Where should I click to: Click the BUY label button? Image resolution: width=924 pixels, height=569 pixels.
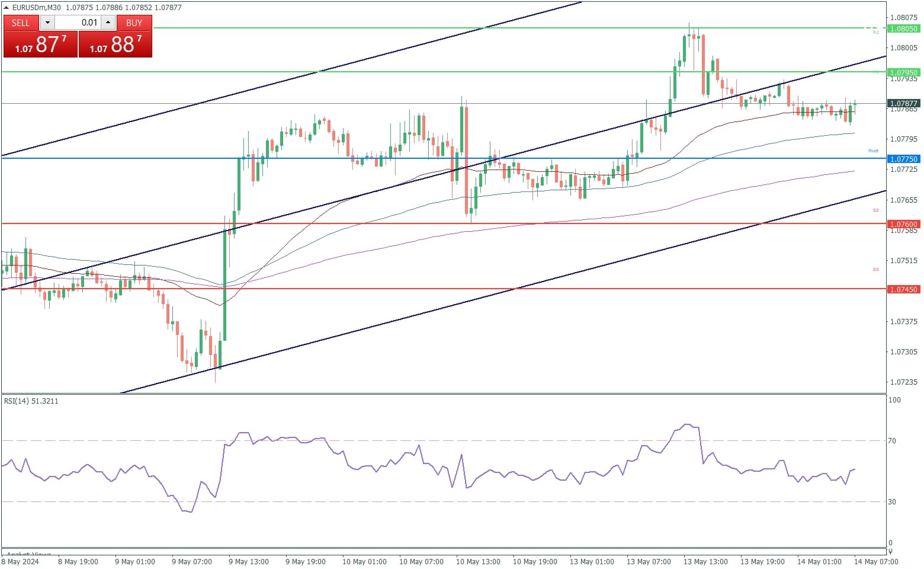pyautogui.click(x=134, y=23)
